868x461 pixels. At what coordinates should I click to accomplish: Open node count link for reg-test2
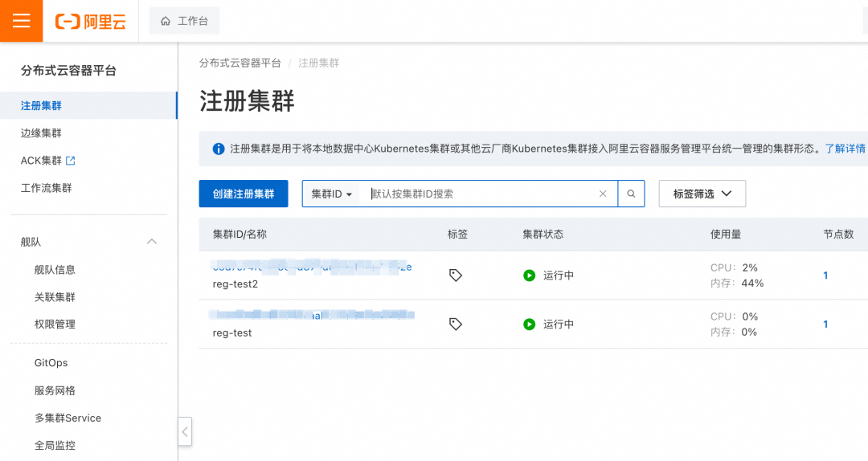(825, 275)
